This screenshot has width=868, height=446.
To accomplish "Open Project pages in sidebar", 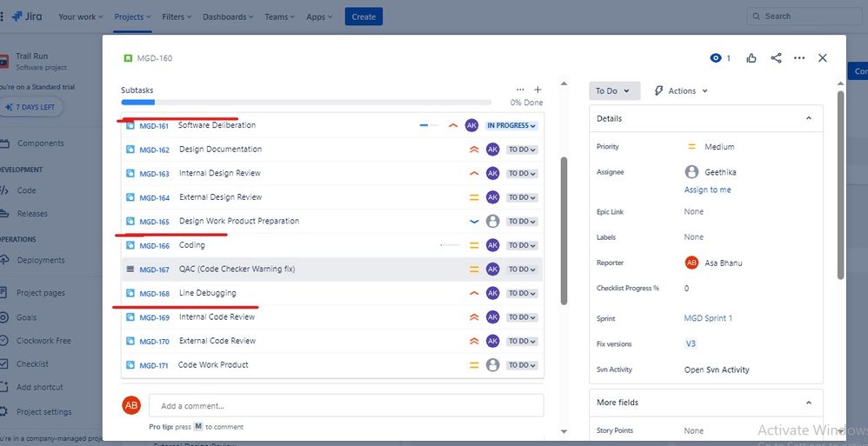I will 40,293.
